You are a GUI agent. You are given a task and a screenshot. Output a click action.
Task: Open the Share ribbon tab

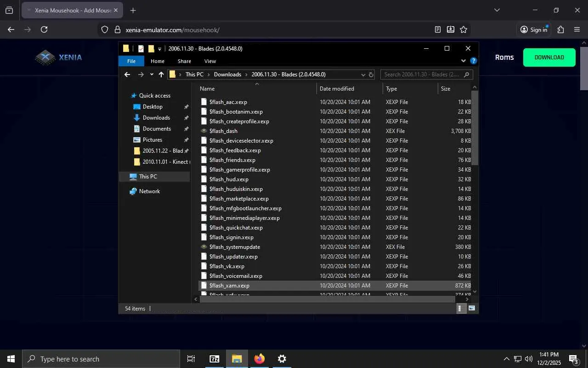coord(184,61)
